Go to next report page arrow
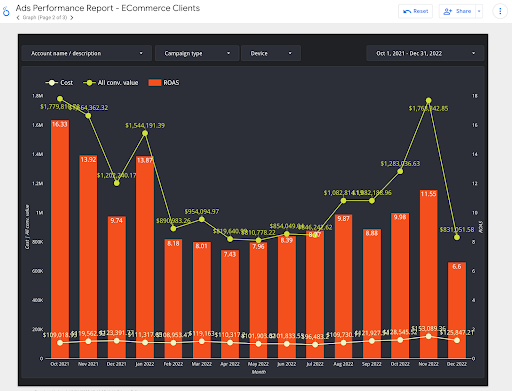This screenshot has height=391, width=512. pyautogui.click(x=72, y=18)
